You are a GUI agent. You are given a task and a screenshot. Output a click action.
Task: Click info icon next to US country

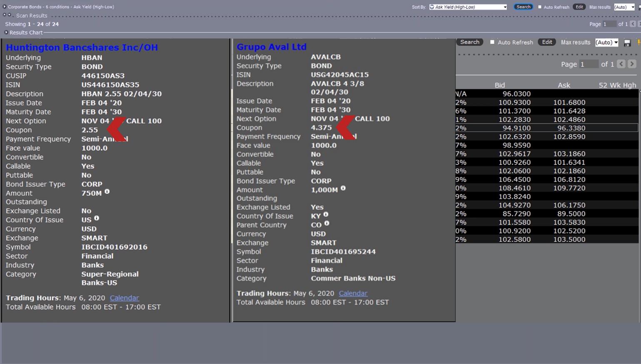click(97, 218)
